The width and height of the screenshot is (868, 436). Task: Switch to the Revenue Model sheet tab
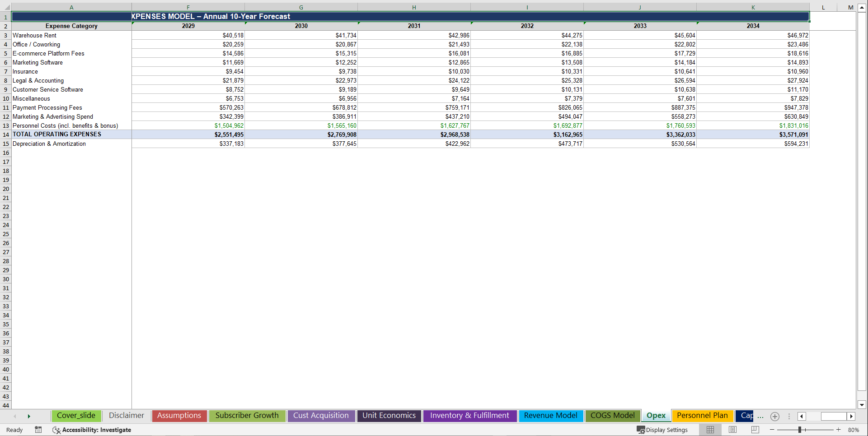pyautogui.click(x=551, y=416)
